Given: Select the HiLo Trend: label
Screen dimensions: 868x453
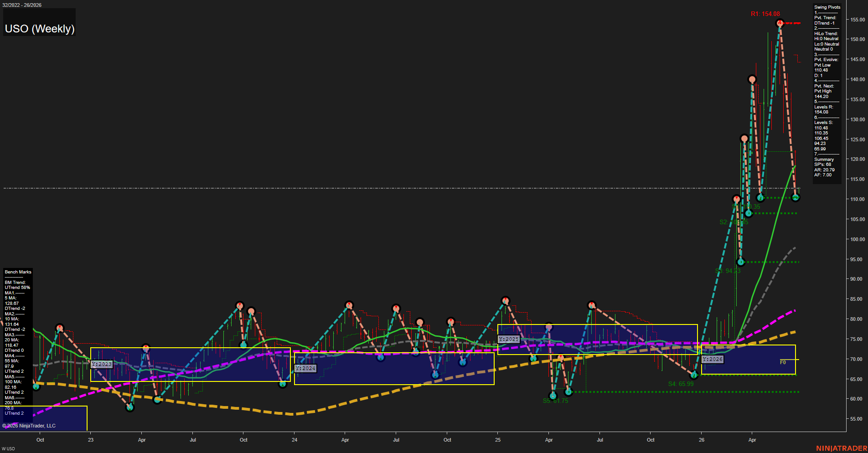Looking at the screenshot, I should 826,34.
